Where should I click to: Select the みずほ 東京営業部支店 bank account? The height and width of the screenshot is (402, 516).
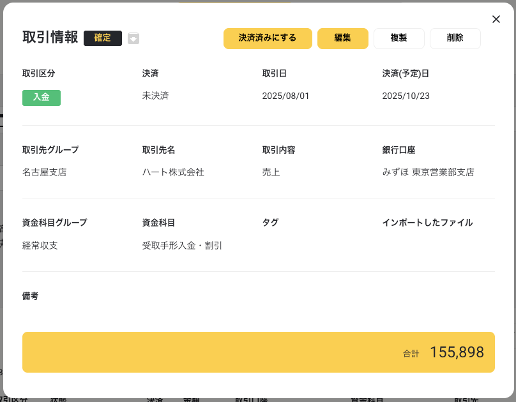tap(428, 172)
